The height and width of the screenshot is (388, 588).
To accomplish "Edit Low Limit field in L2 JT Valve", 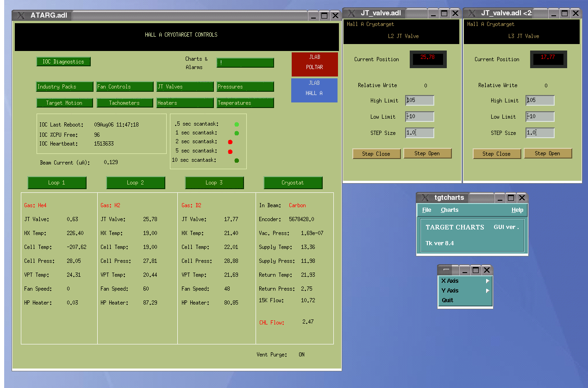I will coord(420,117).
